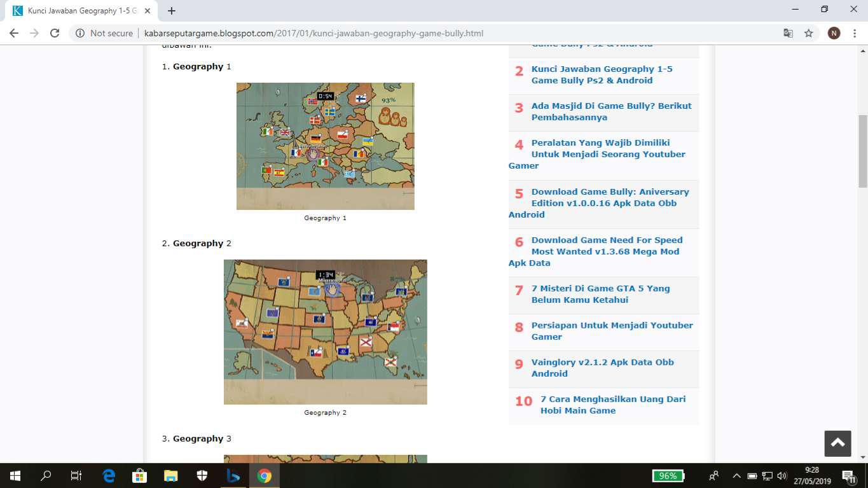Open the Geography 2 USA map image
Viewport: 868px width, 488px height.
(326, 332)
